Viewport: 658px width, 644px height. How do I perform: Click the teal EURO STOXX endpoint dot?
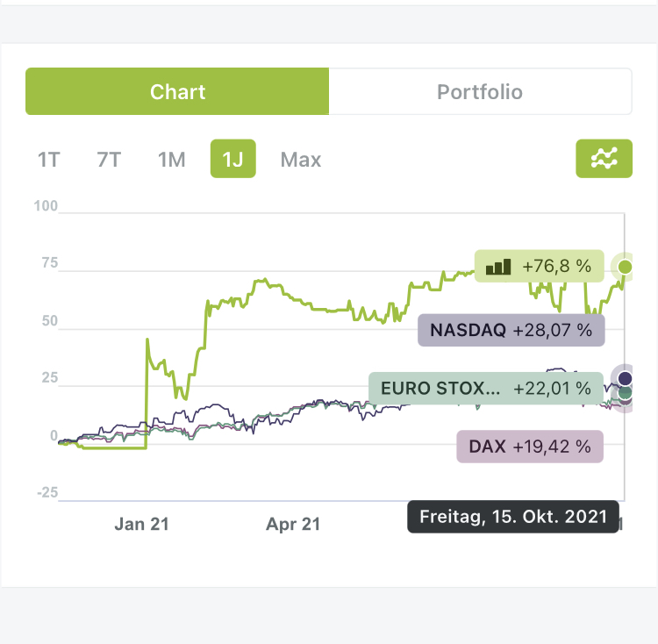tap(625, 393)
